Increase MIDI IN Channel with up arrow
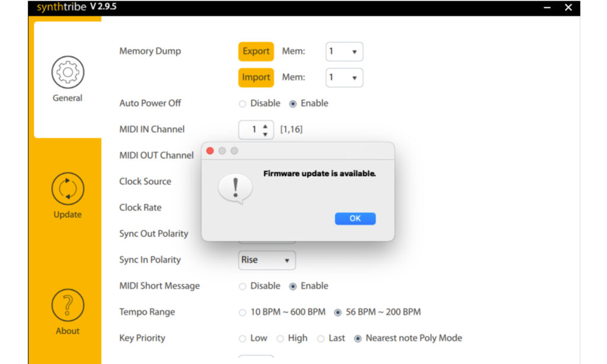Viewport: 607px width, 364px height. (265, 126)
